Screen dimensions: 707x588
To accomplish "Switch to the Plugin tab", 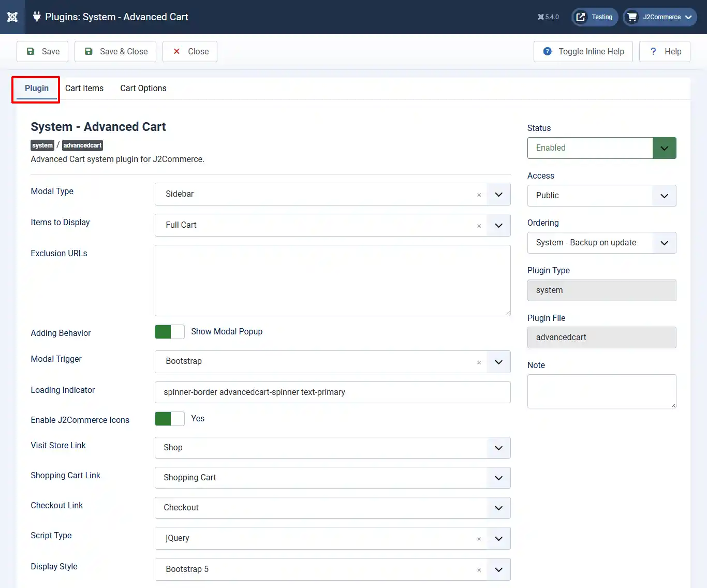I will click(x=37, y=89).
